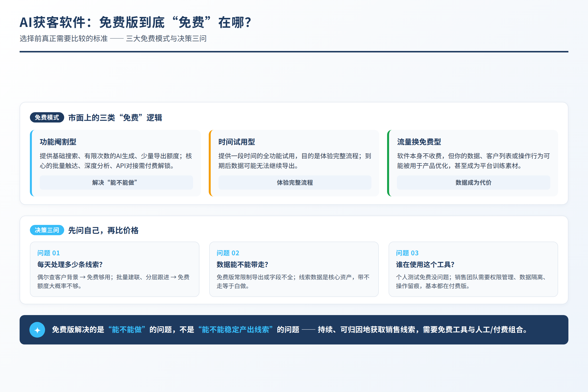588x392 pixels.
Task: Click the text starting 免费版常限制导出
Action: click(x=293, y=282)
